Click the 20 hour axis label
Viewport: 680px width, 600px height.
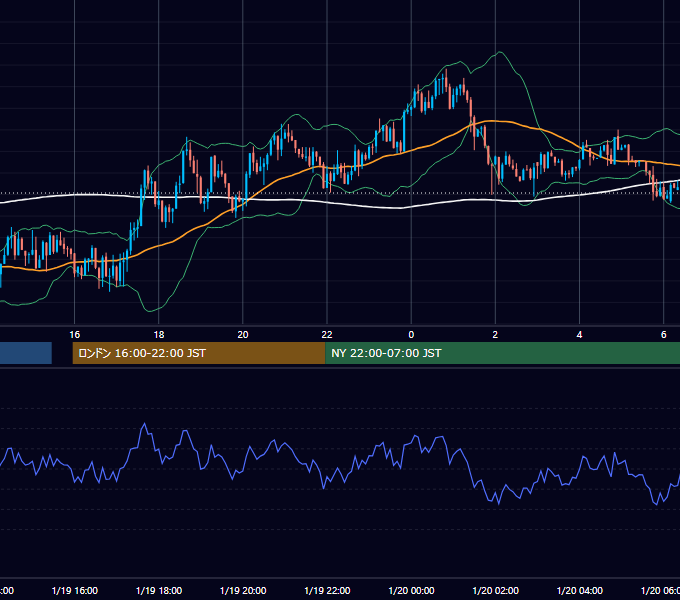[243, 335]
